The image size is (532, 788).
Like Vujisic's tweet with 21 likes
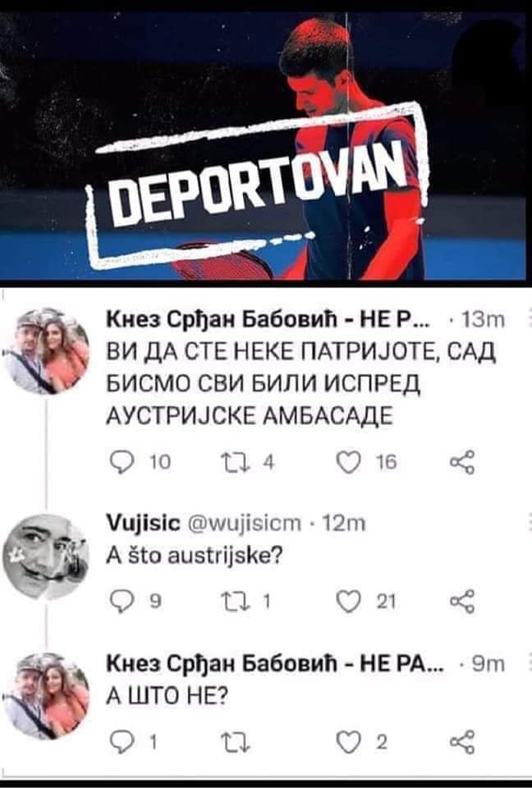tap(350, 602)
